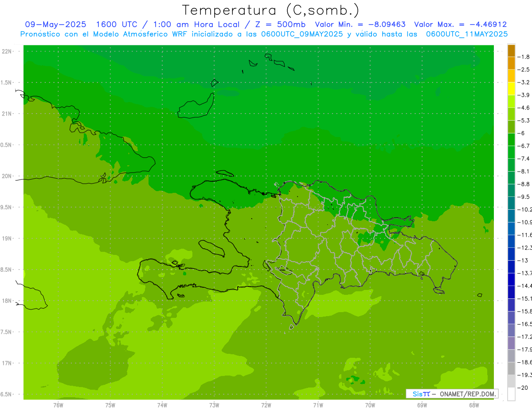The width and height of the screenshot is (532, 411).
Task: Select the "1:00 am Hora Local" text
Action: pos(196,24)
